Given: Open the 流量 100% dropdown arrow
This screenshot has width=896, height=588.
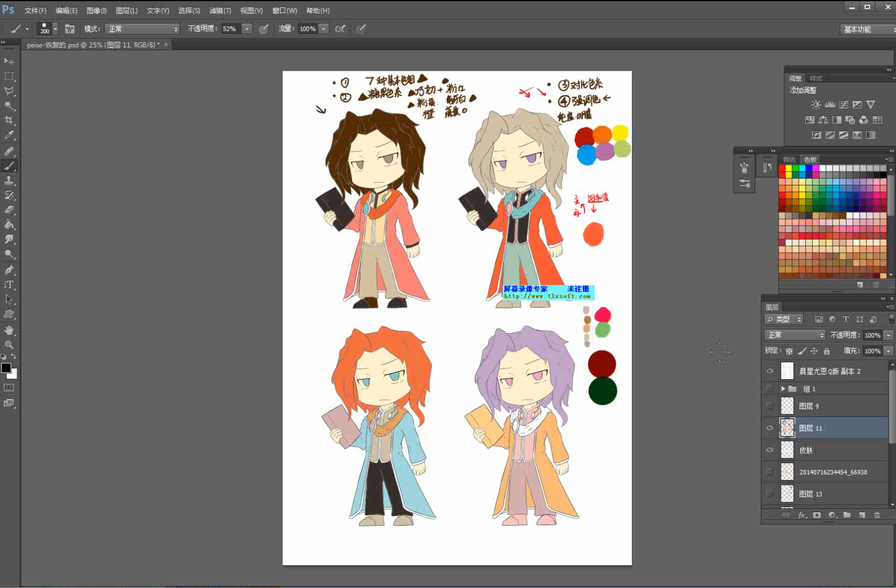Looking at the screenshot, I should 324,29.
